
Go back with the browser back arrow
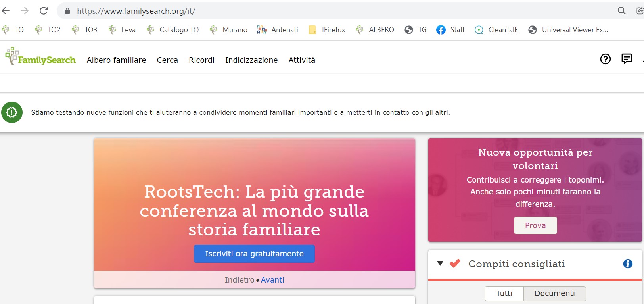6,11
